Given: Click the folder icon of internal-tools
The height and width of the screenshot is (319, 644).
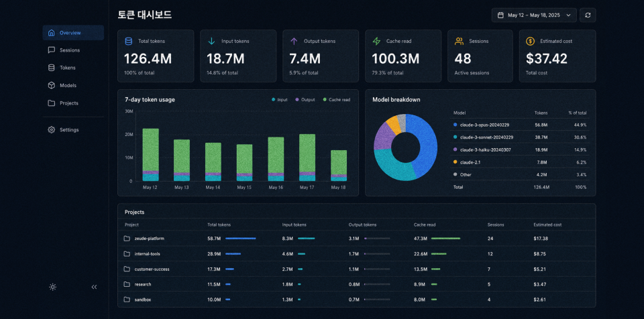Looking at the screenshot, I should (127, 254).
